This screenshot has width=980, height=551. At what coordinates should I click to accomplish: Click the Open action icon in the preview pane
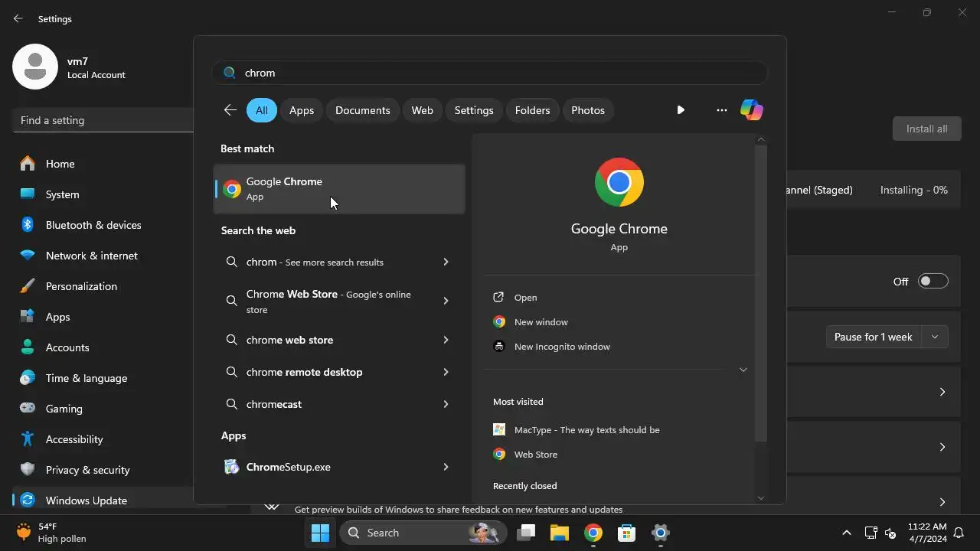coord(499,298)
